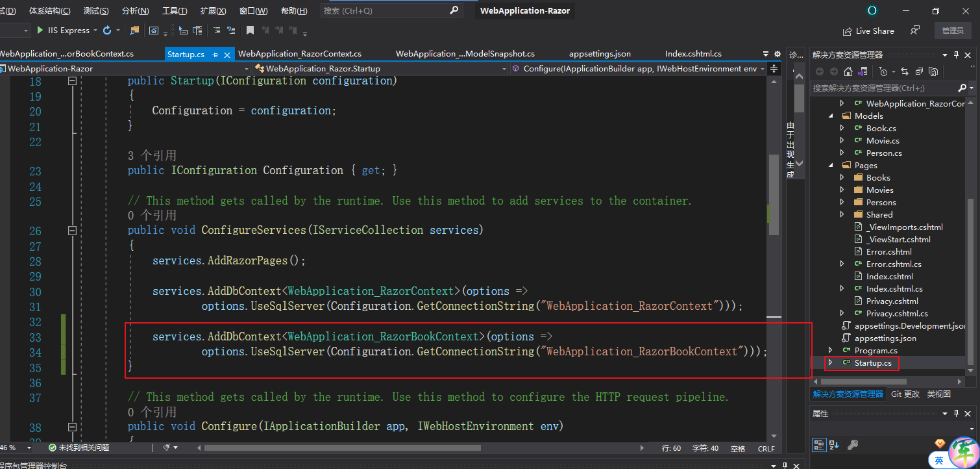Click the Categorized icon in Properties panel
Image resolution: width=980 pixels, height=469 pixels.
click(820, 444)
